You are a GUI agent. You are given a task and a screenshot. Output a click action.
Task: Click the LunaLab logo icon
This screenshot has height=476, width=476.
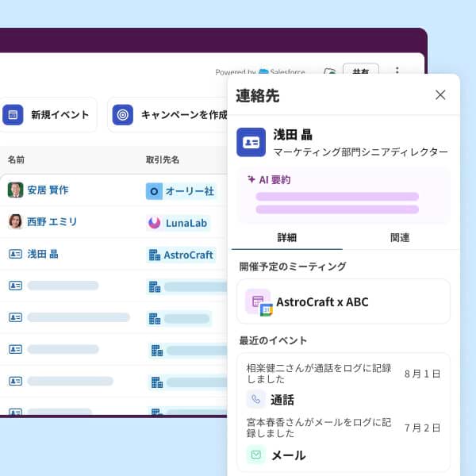click(154, 223)
